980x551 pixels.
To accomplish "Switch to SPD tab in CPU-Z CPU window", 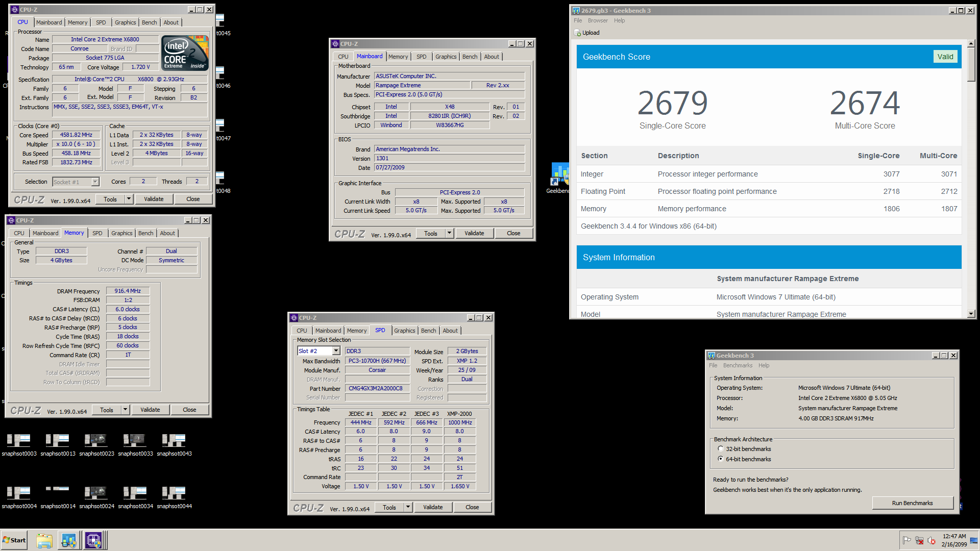I will [101, 22].
